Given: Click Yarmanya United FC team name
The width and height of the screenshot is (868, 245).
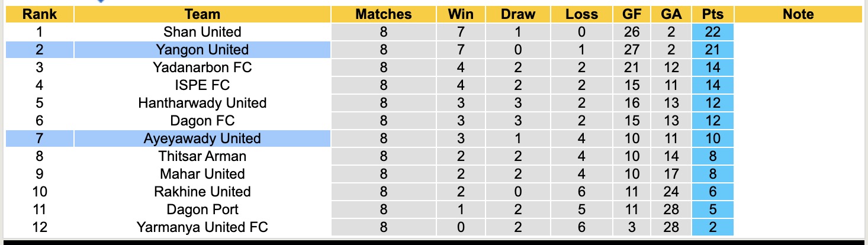Looking at the screenshot, I should pos(202,227).
